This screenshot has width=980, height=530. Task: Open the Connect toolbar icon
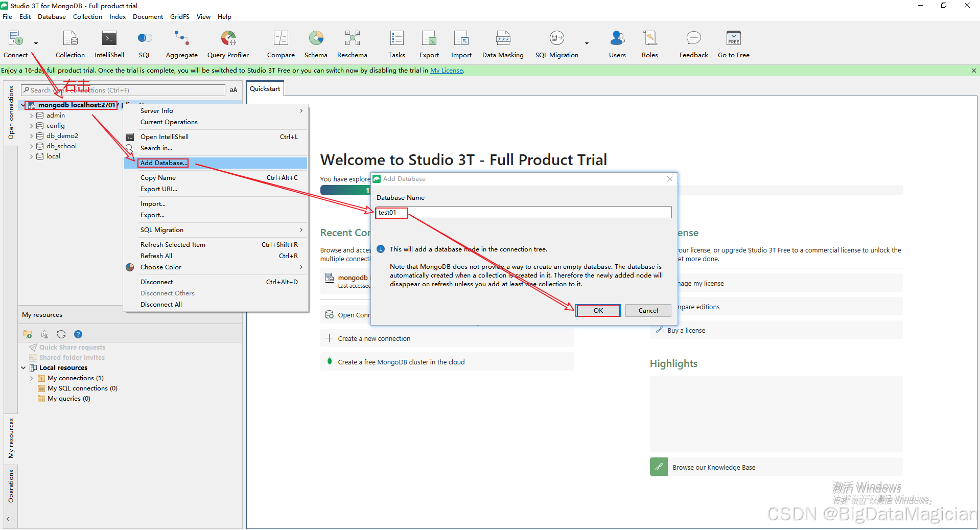(x=16, y=44)
